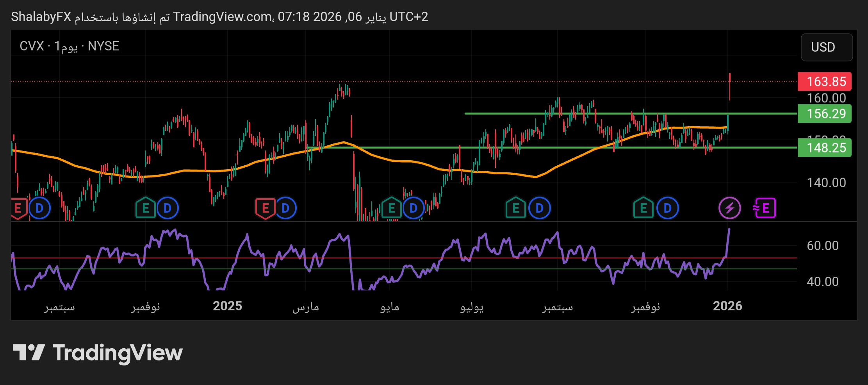Click the 2026 label on the time axis

click(x=727, y=306)
